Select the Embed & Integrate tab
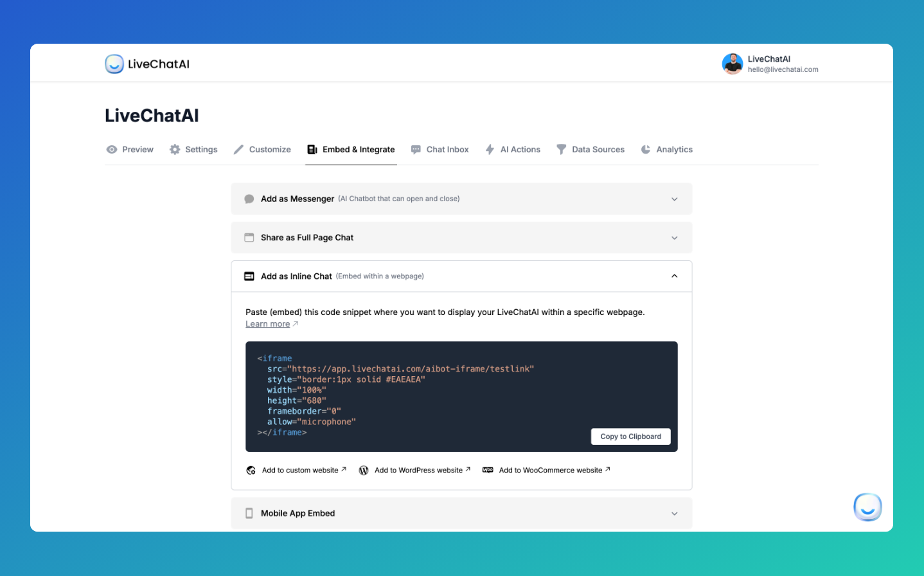924x576 pixels. point(351,149)
